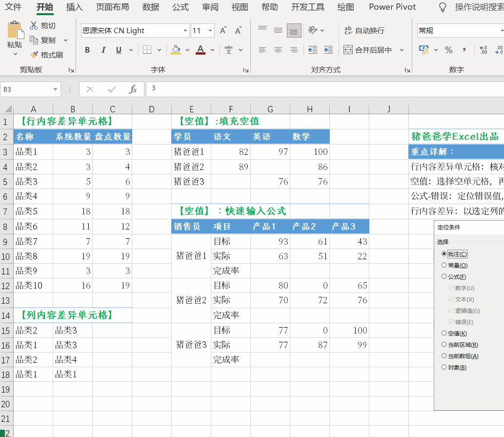Click the accounting number format icon

[423, 50]
